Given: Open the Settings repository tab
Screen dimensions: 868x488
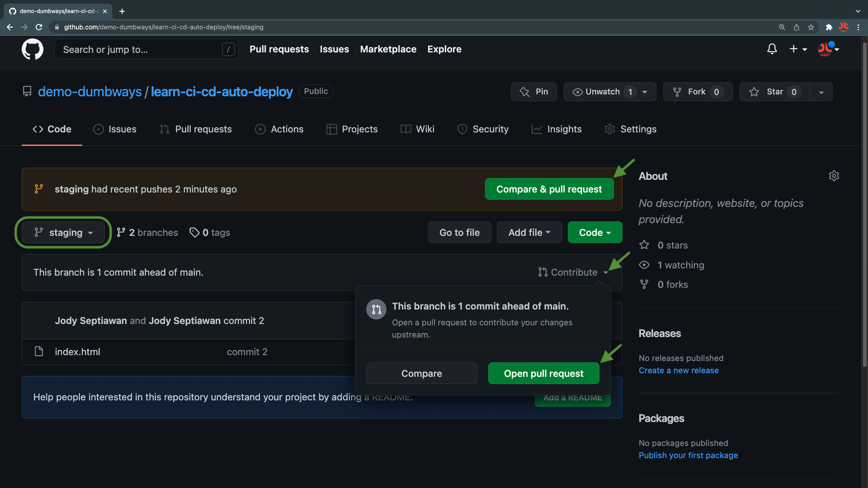Looking at the screenshot, I should [x=630, y=129].
